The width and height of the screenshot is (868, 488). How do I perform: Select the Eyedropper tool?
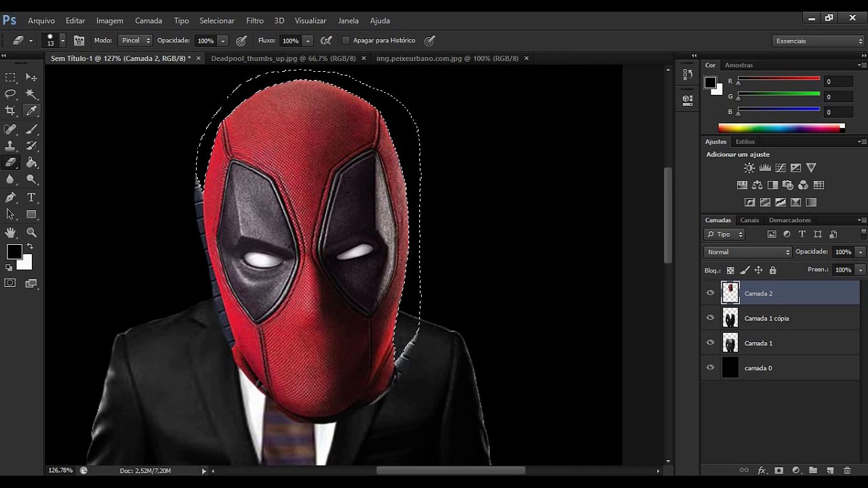point(31,111)
